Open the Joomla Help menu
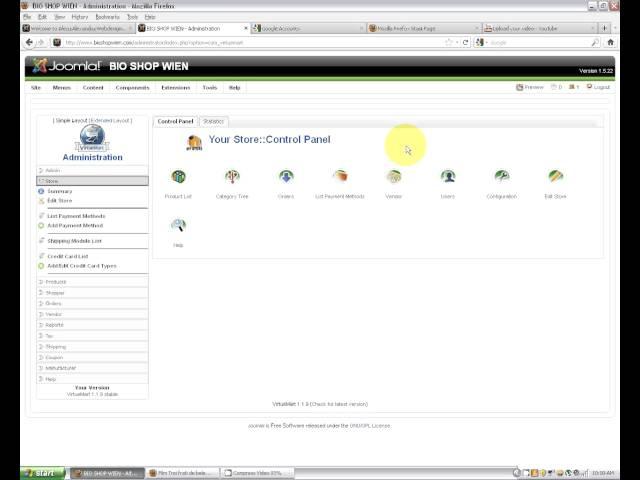The image size is (640, 480). [234, 87]
